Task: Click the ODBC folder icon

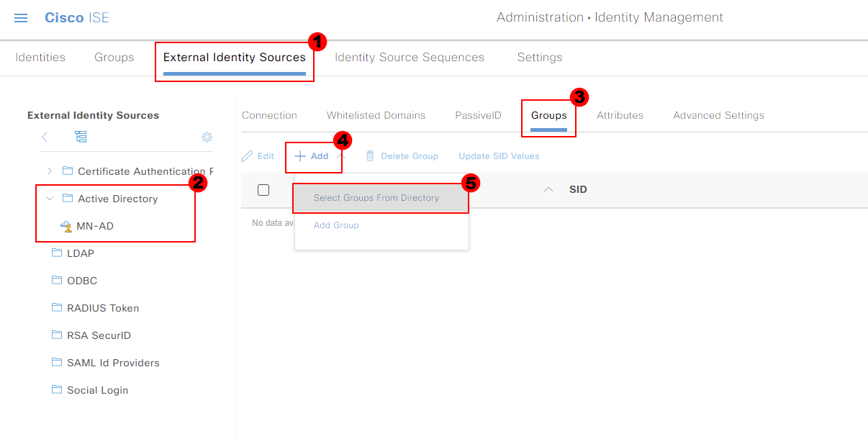Action: 57,280
